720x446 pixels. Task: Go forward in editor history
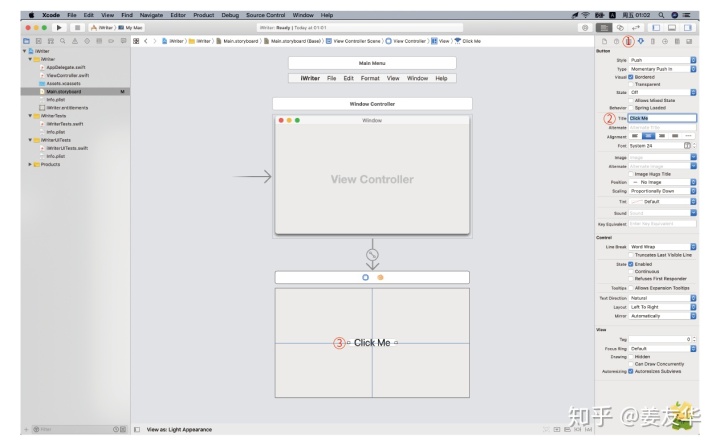(155, 41)
